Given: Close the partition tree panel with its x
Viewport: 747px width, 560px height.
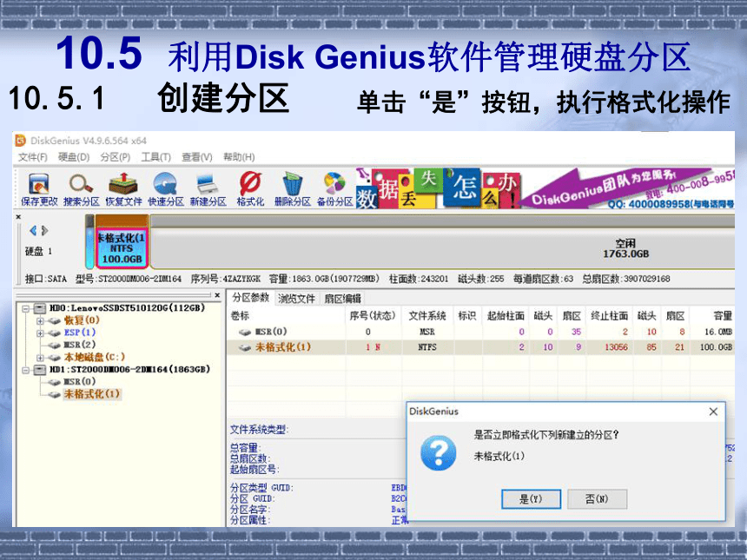Looking at the screenshot, I should [x=217, y=295].
